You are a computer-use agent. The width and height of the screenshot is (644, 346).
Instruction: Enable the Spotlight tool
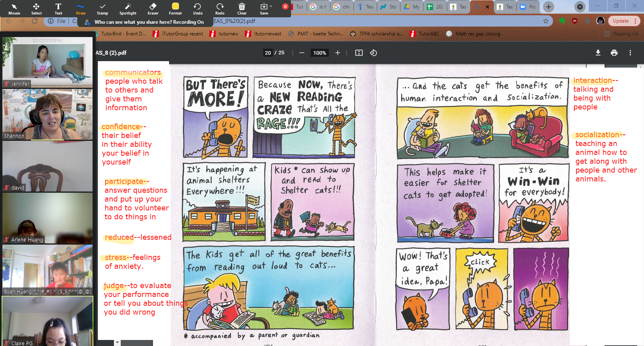tap(128, 9)
